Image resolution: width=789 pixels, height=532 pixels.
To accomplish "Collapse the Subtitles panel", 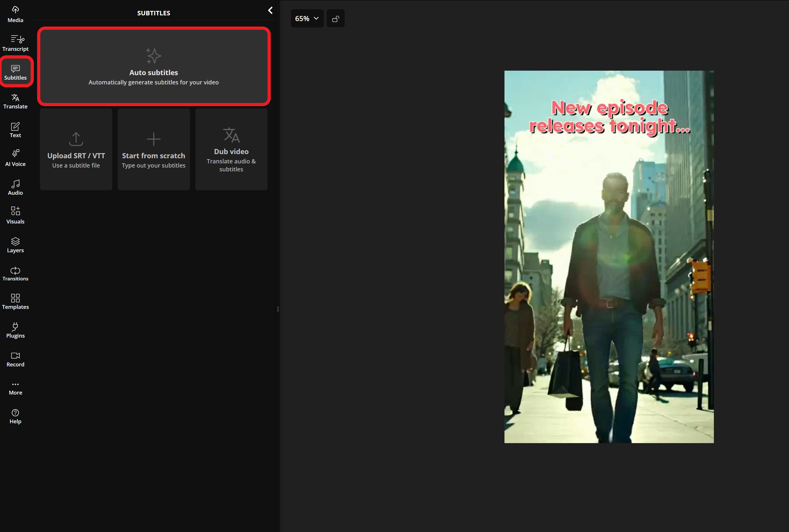I will tap(270, 10).
